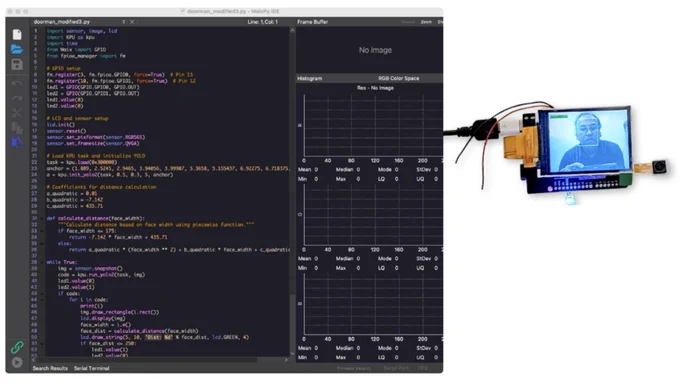Select the Cut scissors icon

tap(17, 113)
